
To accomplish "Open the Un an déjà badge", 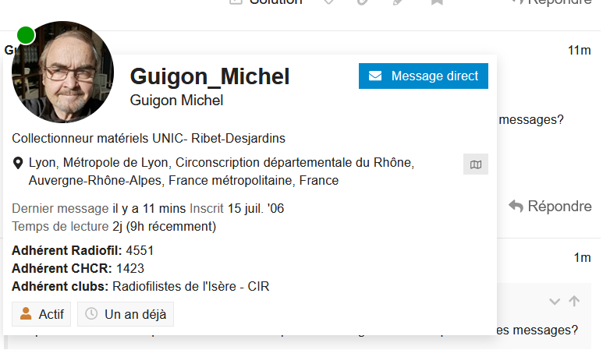I will (126, 314).
